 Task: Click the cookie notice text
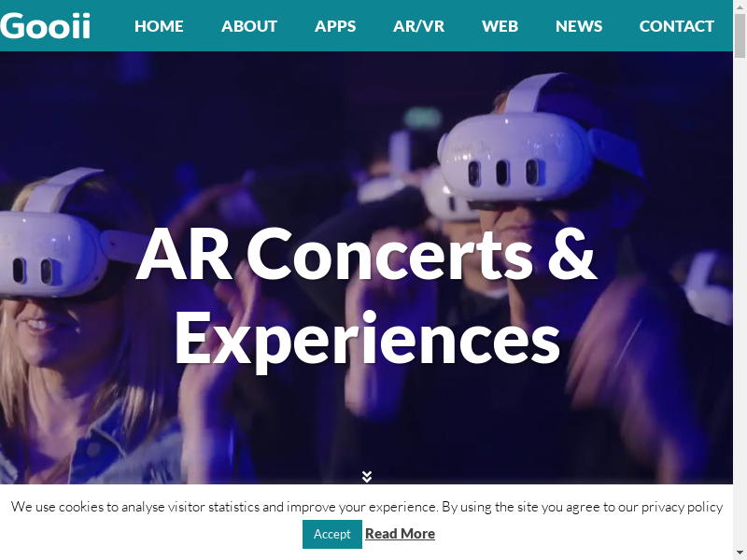tap(366, 507)
